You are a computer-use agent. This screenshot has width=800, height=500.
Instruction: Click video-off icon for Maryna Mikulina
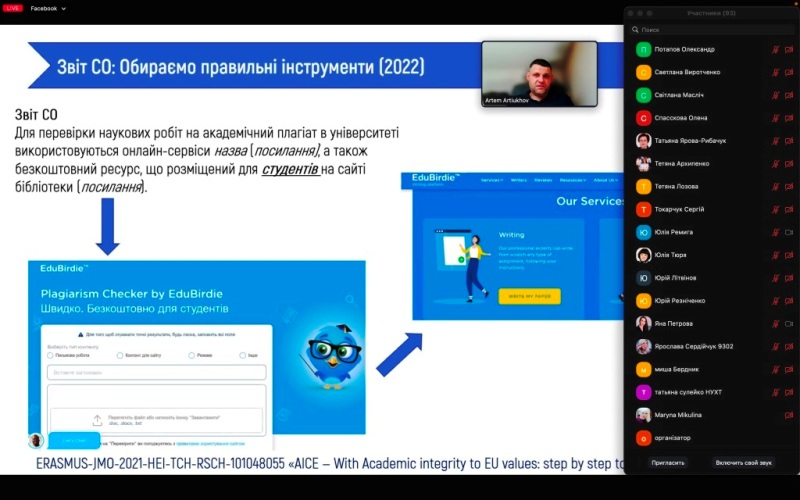pyautogui.click(x=789, y=415)
